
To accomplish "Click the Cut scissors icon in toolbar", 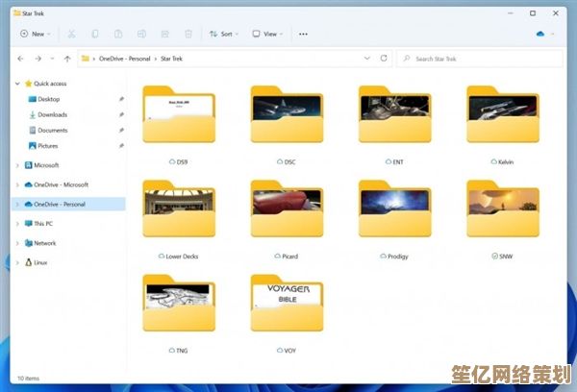I will 71,34.
